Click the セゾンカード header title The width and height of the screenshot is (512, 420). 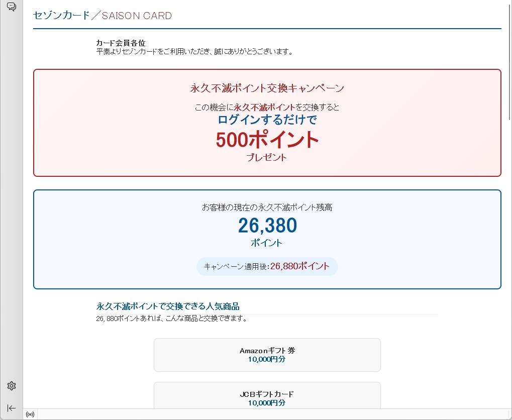(61, 16)
